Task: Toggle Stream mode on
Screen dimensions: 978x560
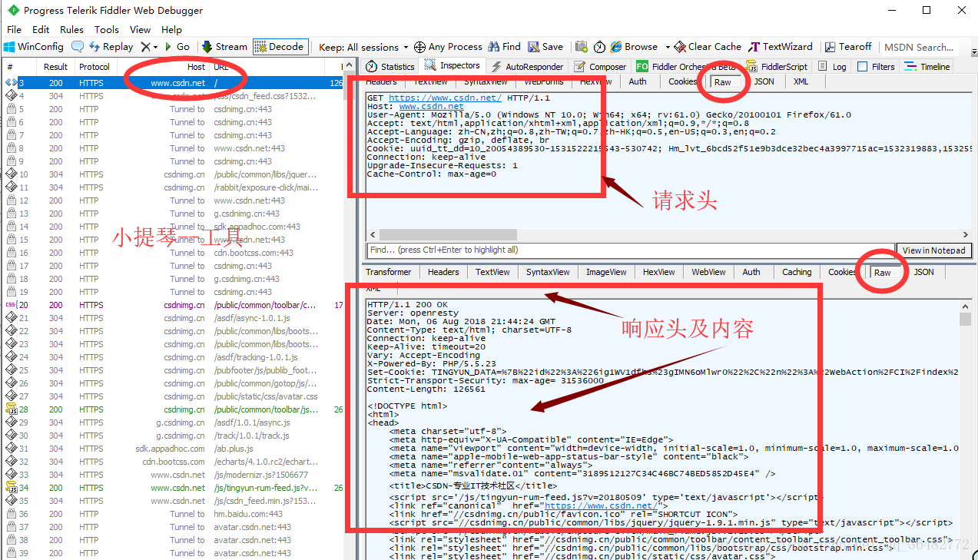Action: [224, 47]
